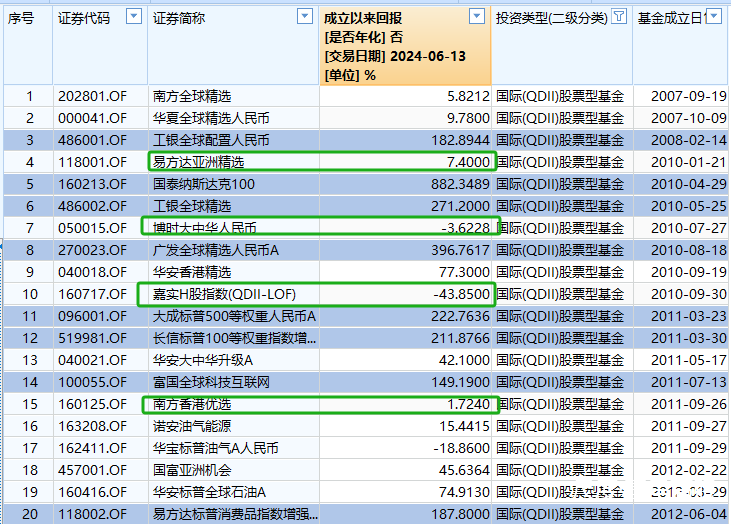The image size is (731, 524).
Task: Click return value -43.8500
Action: [x=462, y=294]
